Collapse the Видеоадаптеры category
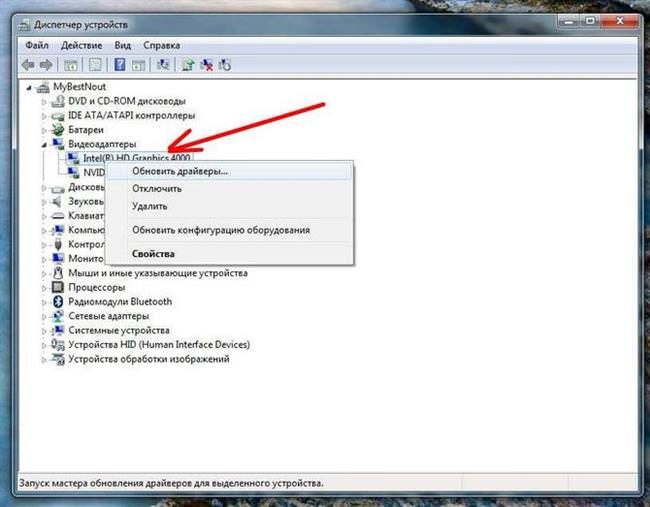 [44, 145]
